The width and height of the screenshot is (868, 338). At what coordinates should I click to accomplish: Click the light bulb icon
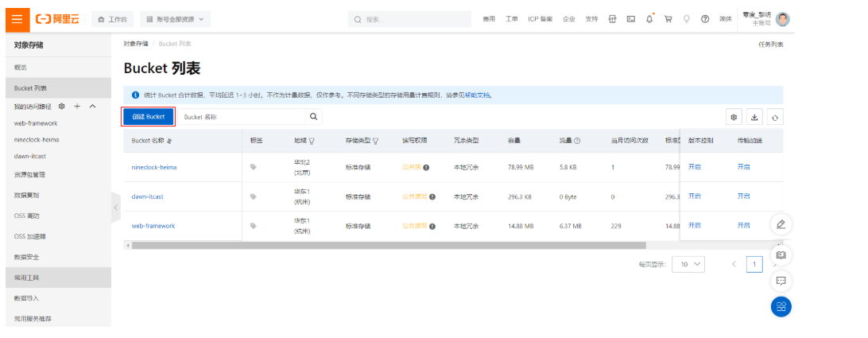(687, 19)
